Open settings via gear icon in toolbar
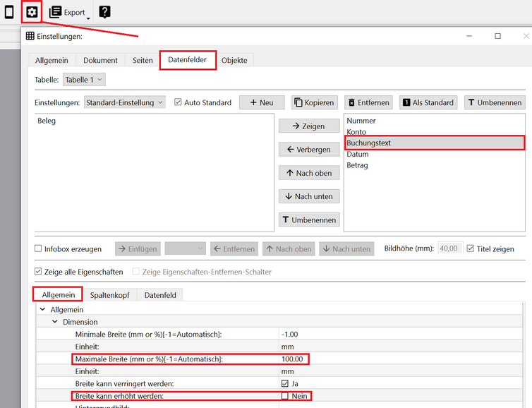 31,12
